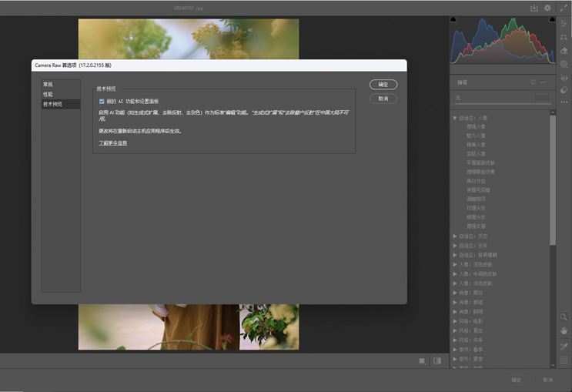This screenshot has width=572, height=392.
Task: Open Camera Raw preferences gear icon
Action: [x=547, y=8]
